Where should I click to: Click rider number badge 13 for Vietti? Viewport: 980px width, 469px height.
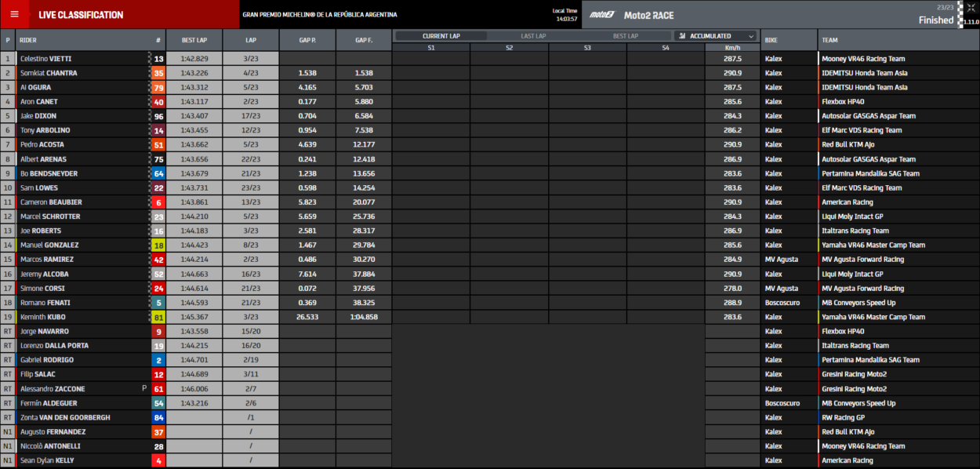click(x=158, y=59)
